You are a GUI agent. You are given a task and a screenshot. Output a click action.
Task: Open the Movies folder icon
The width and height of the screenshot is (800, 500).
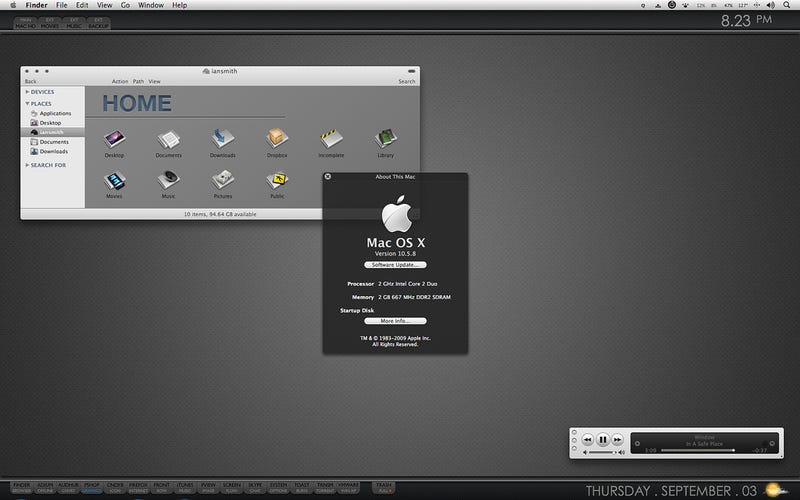(114, 180)
